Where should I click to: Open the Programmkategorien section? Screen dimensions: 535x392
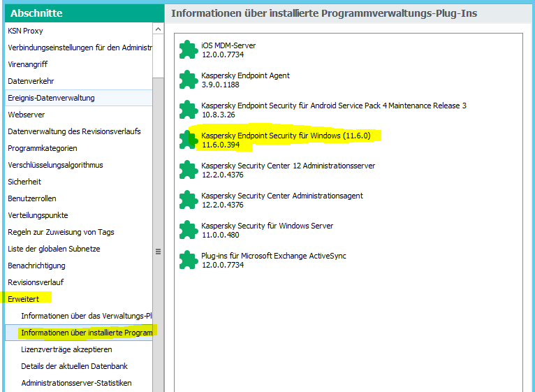click(79, 148)
